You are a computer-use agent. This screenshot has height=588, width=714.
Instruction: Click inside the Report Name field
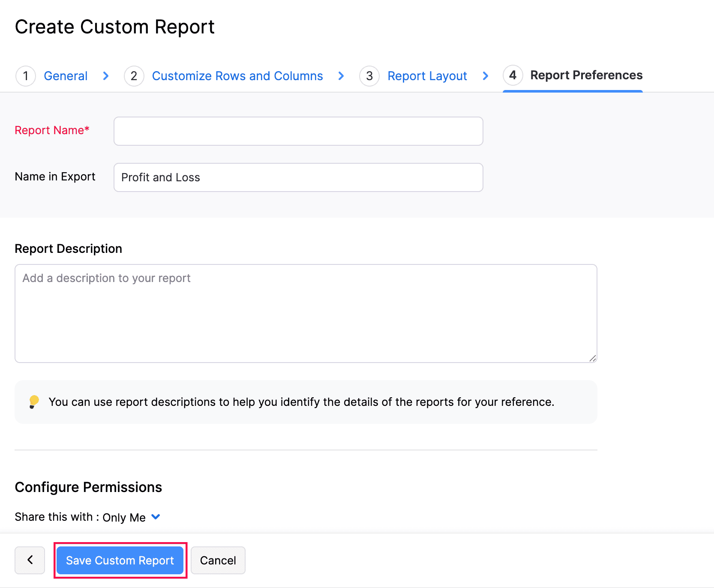click(x=298, y=131)
